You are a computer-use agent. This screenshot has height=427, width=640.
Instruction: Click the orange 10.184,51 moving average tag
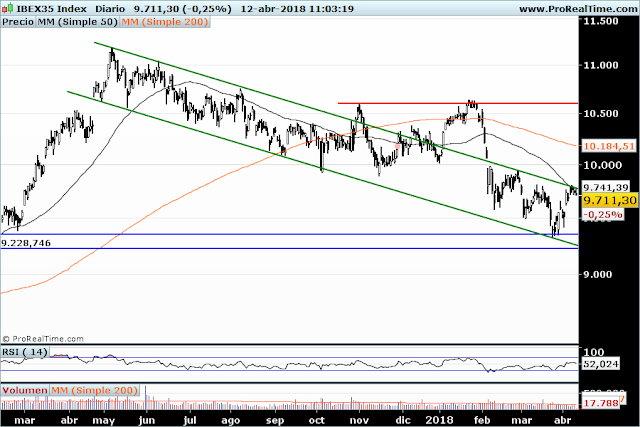pyautogui.click(x=609, y=146)
